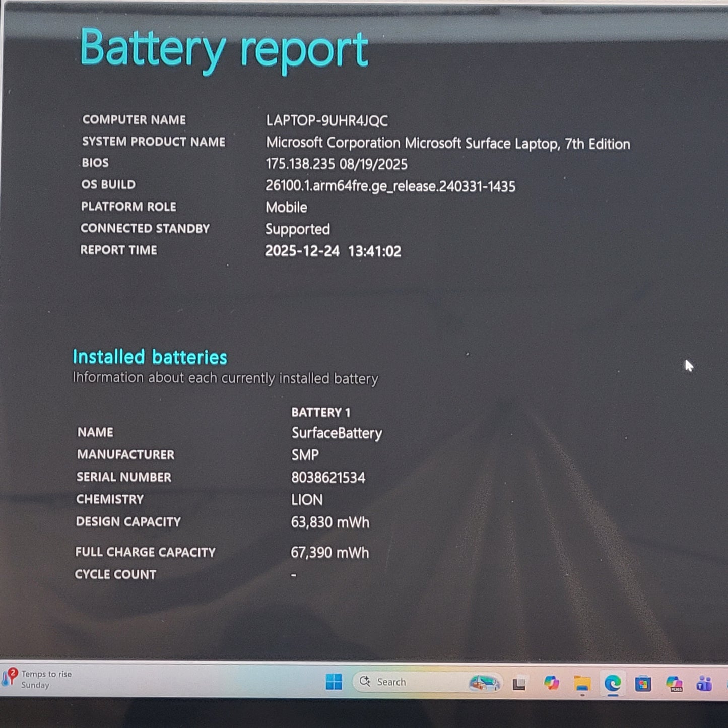
Task: Open the weather widget showing Temps to rise
Action: [40, 679]
